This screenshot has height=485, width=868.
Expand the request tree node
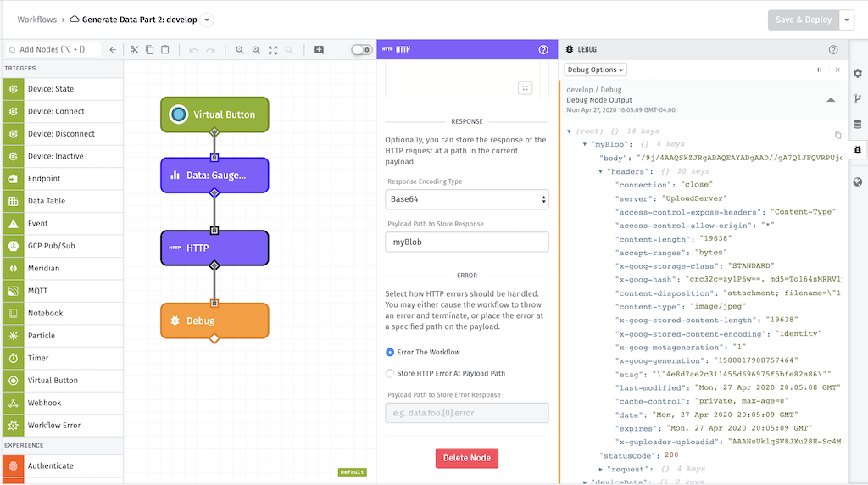[601, 469]
